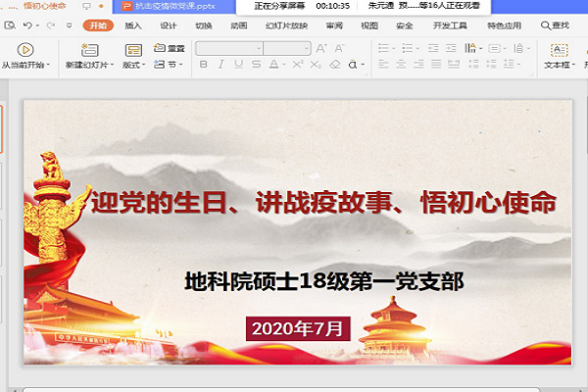Toggle align right paragraph
Image resolution: width=588 pixels, height=392 pixels.
pos(418,65)
